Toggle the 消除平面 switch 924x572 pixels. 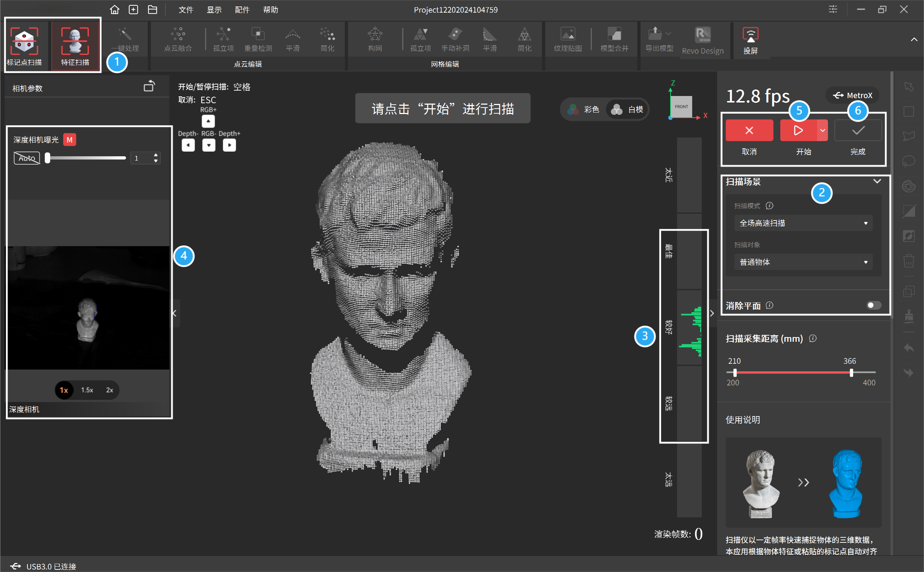click(873, 305)
